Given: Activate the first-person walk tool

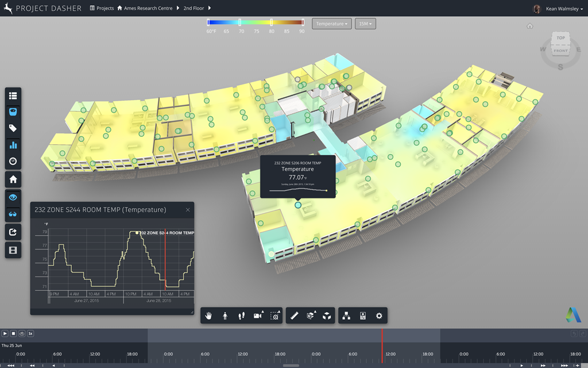Looking at the screenshot, I should tap(225, 316).
